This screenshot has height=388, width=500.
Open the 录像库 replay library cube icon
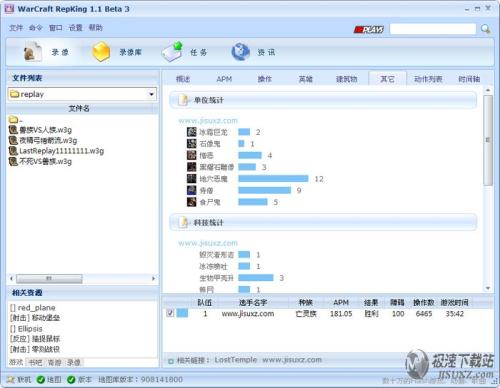(x=101, y=52)
